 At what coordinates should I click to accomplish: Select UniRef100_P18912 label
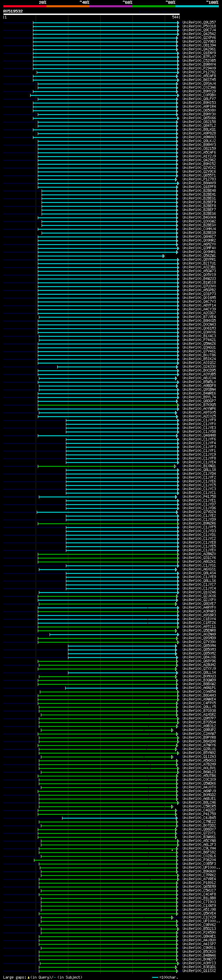[199, 883]
